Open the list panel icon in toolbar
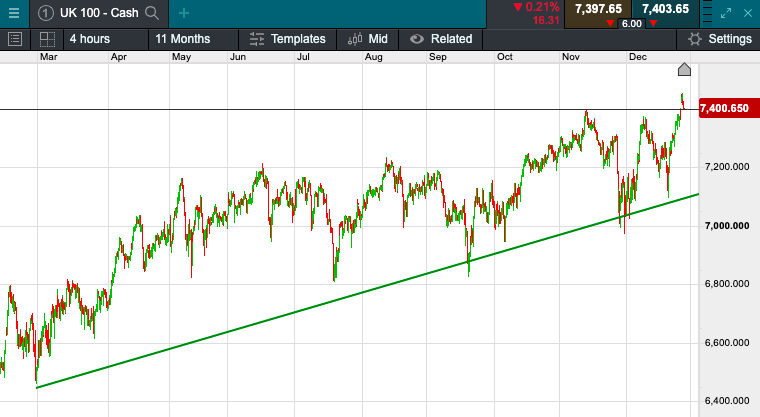This screenshot has height=417, width=760. click(15, 39)
